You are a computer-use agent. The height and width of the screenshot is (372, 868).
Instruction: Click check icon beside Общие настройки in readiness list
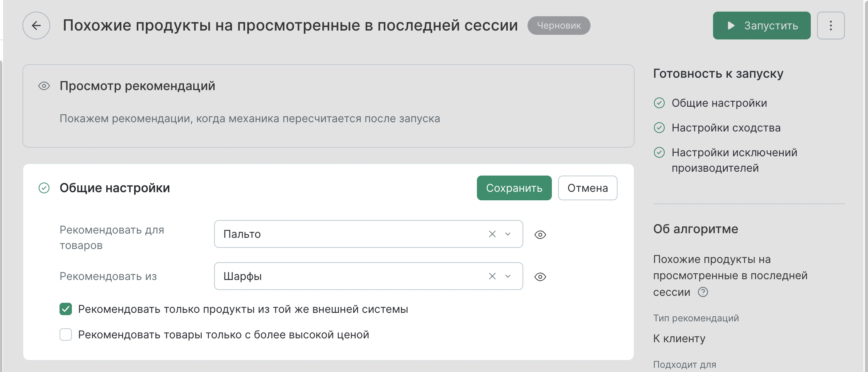[x=659, y=103]
